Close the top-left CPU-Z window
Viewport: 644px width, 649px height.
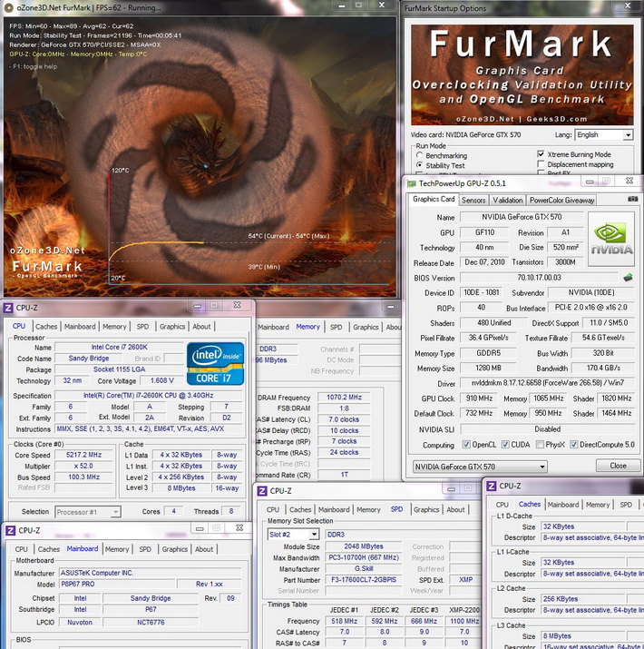pyautogui.click(x=237, y=305)
